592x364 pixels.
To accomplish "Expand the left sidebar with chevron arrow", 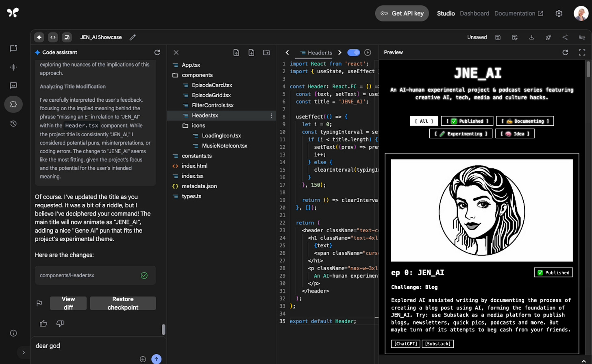I will pyautogui.click(x=23, y=353).
